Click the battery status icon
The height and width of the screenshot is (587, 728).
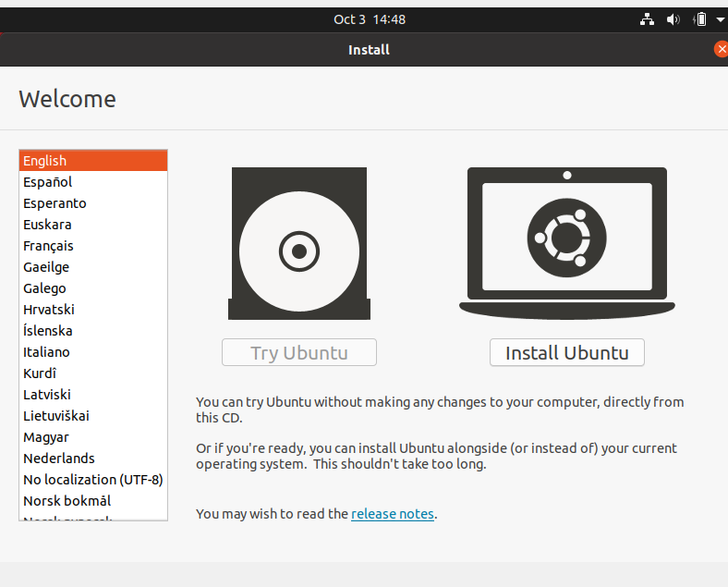click(699, 19)
